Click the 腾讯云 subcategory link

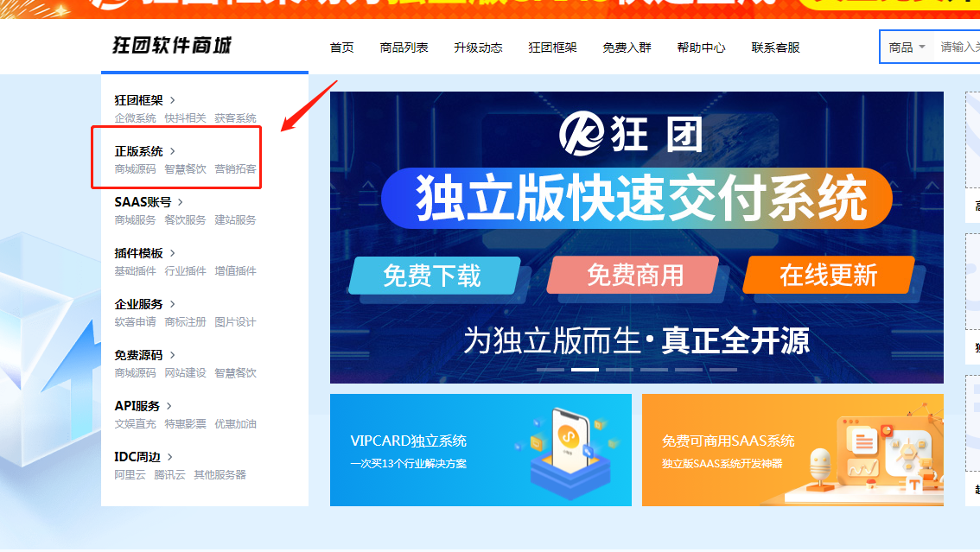169,475
